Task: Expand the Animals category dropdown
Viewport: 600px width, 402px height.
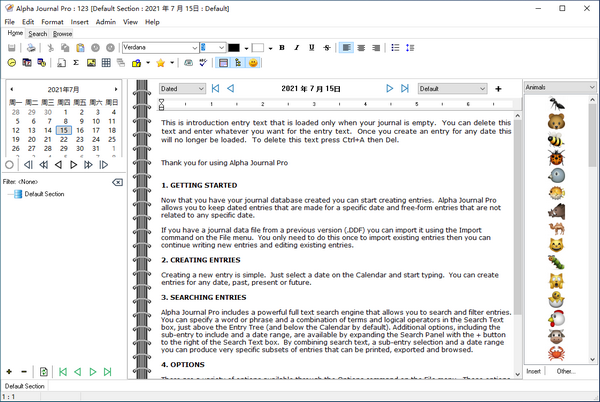Action: [592, 88]
